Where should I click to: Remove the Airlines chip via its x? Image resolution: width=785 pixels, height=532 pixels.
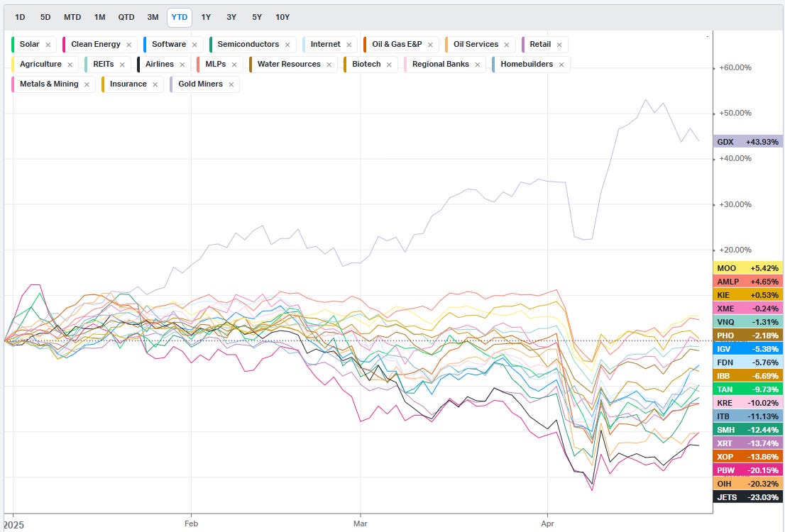tap(182, 65)
